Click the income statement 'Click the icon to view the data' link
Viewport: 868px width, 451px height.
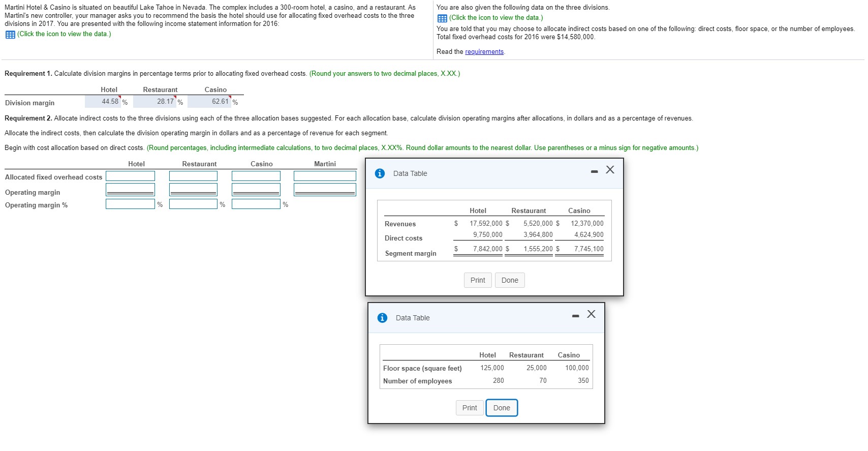(64, 34)
